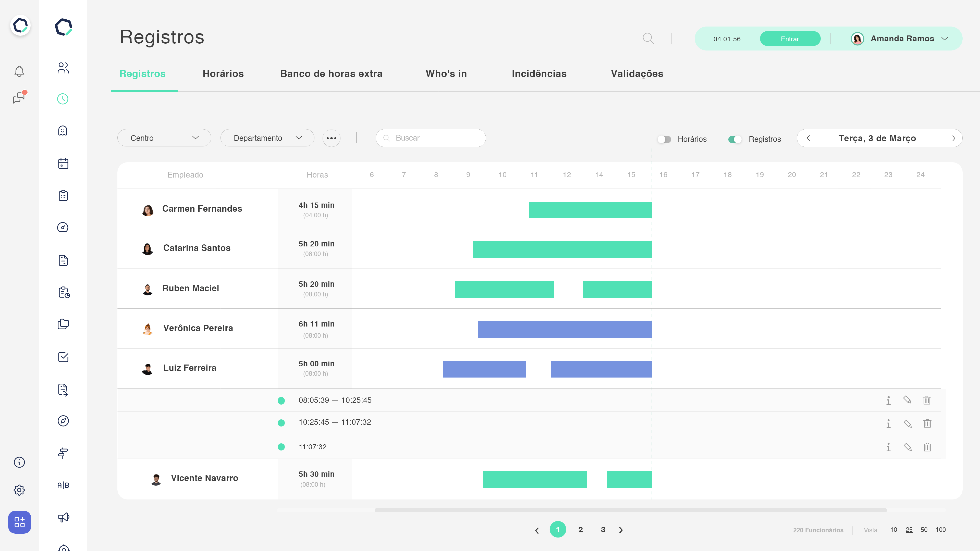Open the calendar icon in sidebar

(x=63, y=163)
